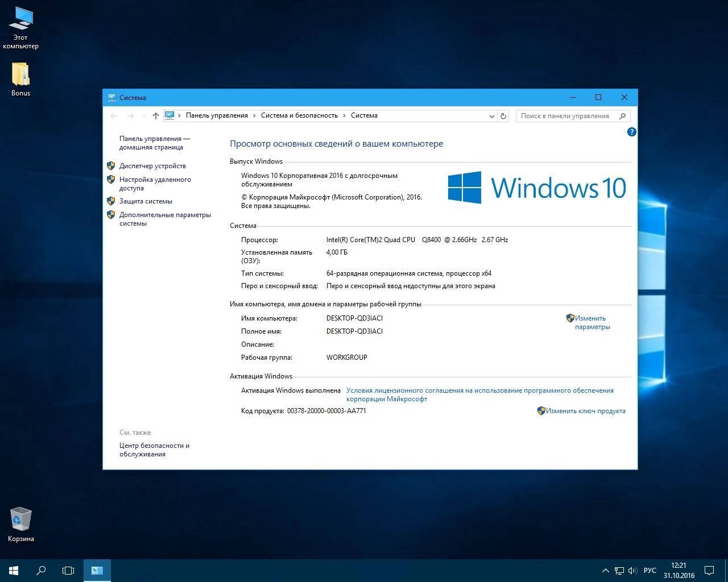Click heading Просмотр основных сведений о вашем компьютере

pos(336,144)
